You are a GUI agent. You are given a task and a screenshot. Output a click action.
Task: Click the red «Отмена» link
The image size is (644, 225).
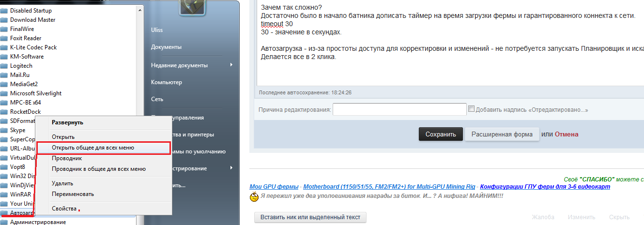tap(566, 135)
